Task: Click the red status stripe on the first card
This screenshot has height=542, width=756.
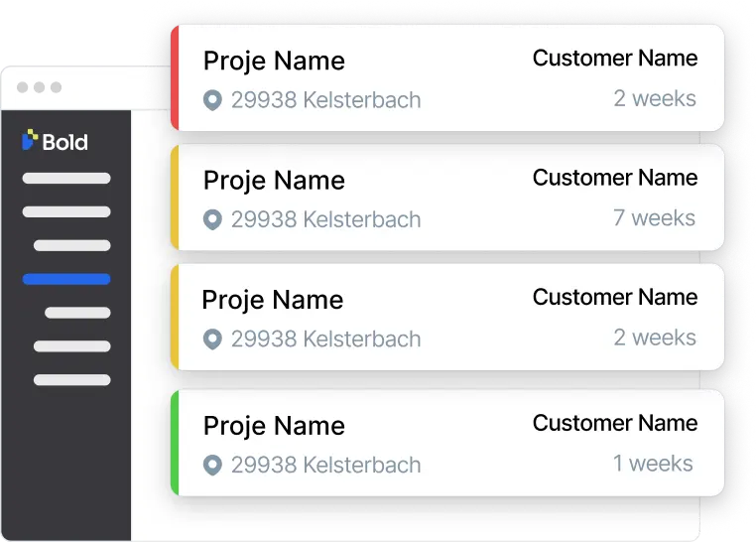Action: coord(175,77)
